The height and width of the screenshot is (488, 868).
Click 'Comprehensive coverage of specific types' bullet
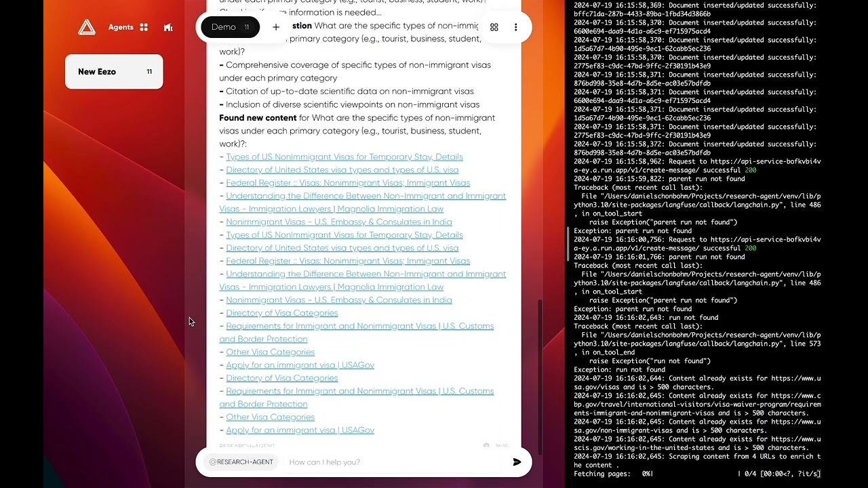[x=355, y=72]
